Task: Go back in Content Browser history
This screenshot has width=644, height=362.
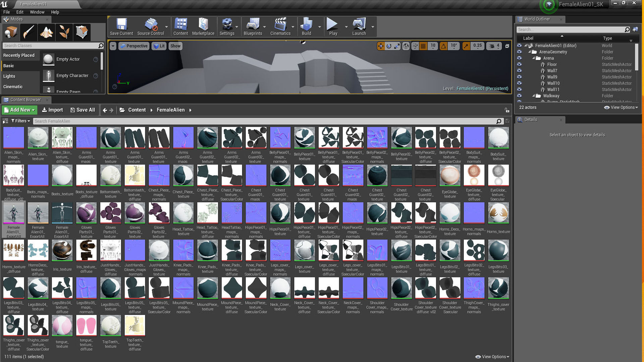Action: 105,110
